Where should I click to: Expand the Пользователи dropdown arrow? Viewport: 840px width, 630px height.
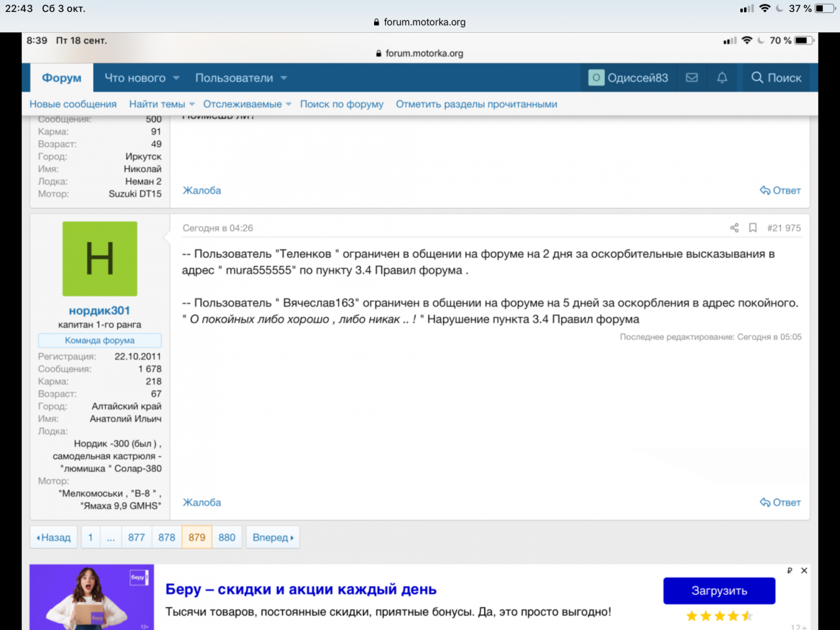point(284,78)
